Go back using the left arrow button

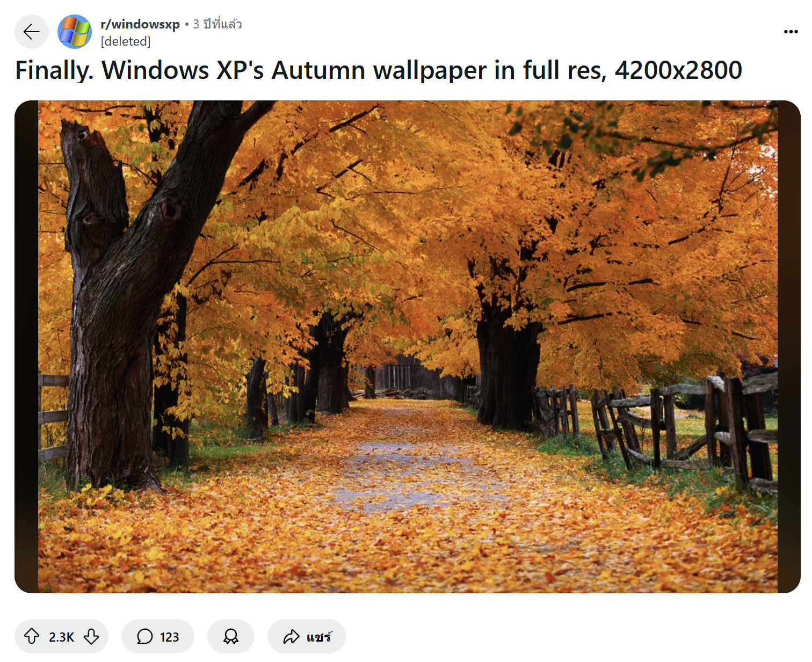pyautogui.click(x=32, y=32)
